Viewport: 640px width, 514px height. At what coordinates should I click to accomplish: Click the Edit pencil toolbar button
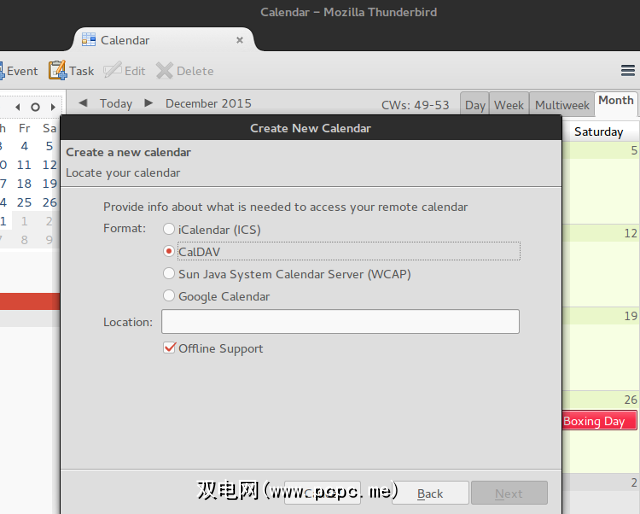[x=124, y=71]
